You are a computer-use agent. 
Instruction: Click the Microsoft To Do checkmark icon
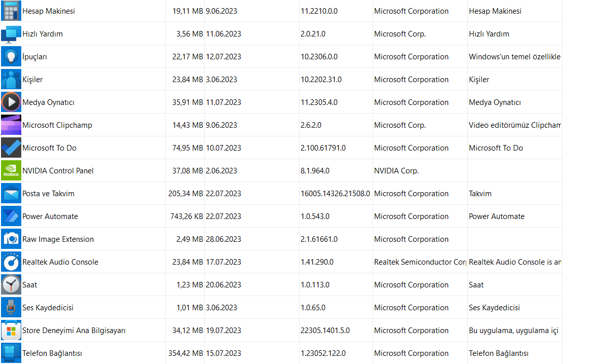click(11, 148)
